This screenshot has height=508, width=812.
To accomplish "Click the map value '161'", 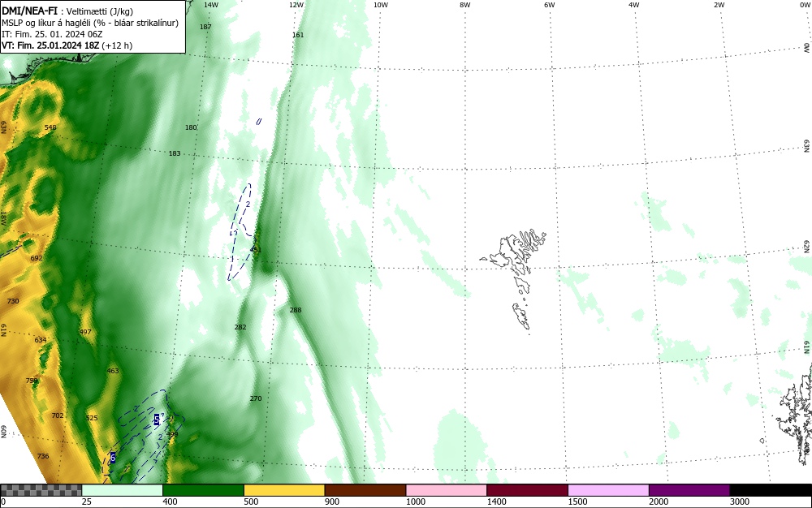I will tap(298, 35).
